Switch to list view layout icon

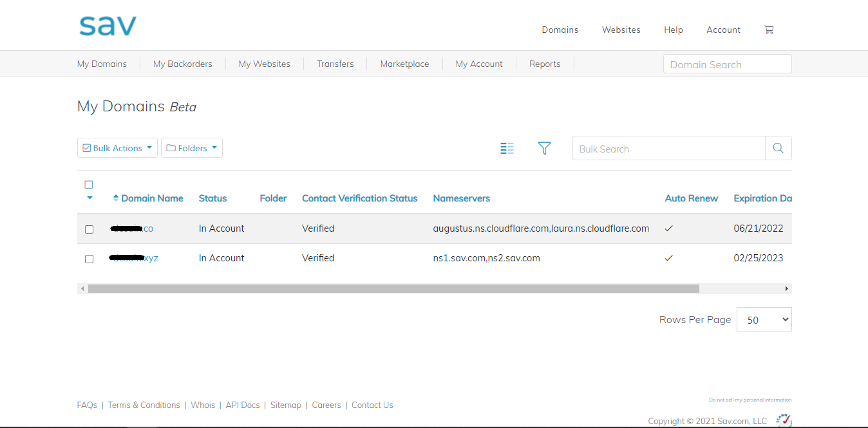pyautogui.click(x=507, y=148)
